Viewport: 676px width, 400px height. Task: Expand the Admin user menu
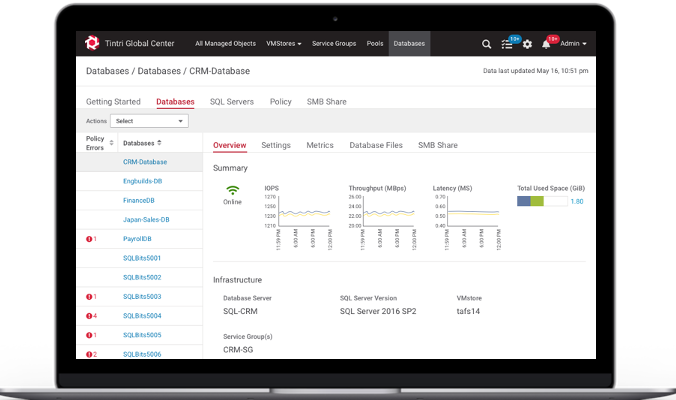(573, 44)
